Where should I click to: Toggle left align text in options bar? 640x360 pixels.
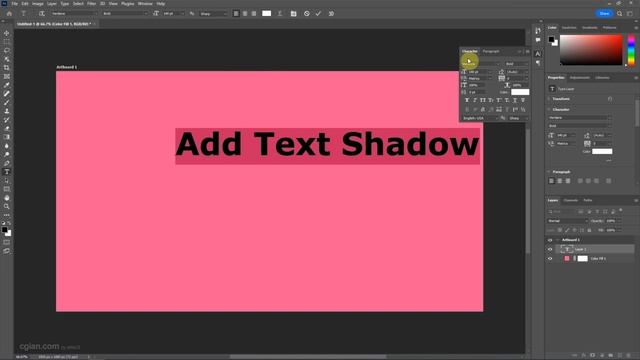point(236,13)
